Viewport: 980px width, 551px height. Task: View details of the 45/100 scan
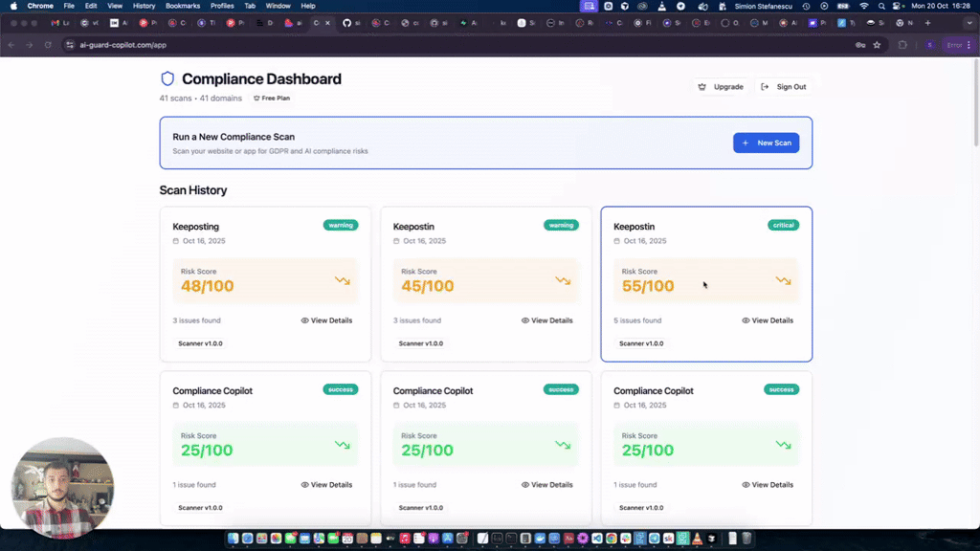[546, 320]
